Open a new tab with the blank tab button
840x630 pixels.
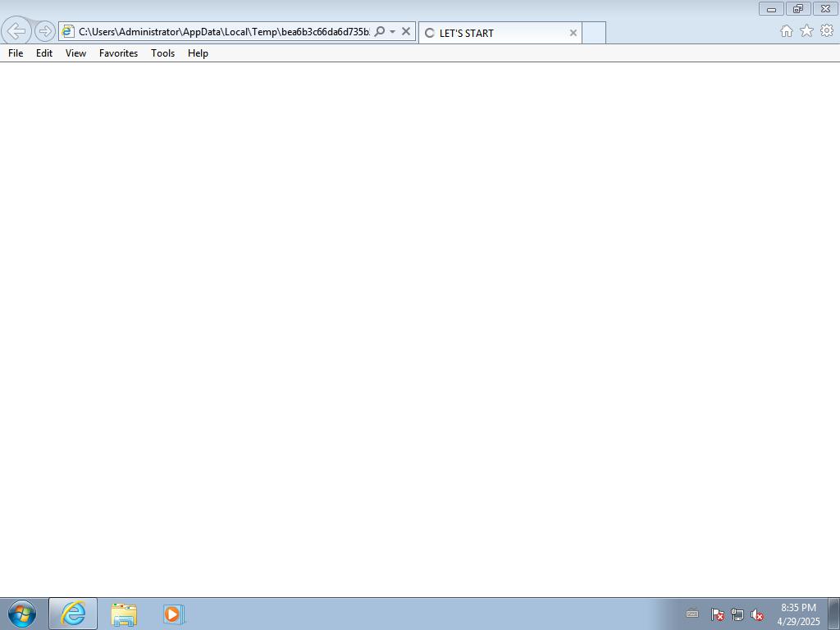[594, 33]
